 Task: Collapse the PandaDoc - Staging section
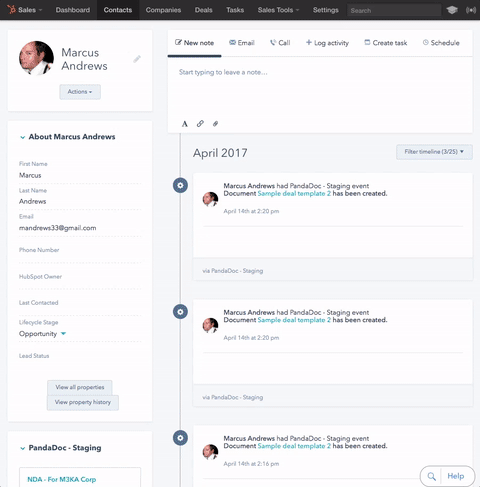(22, 448)
